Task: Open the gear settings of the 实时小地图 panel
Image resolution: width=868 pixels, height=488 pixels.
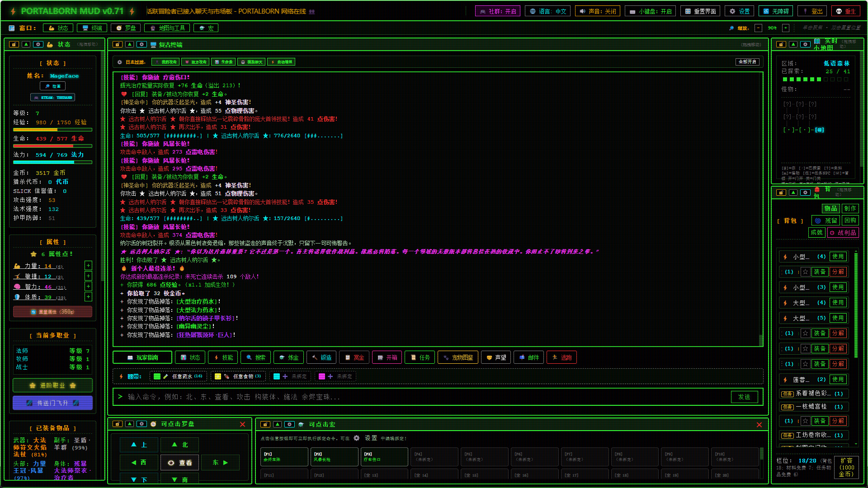Action: (x=806, y=44)
